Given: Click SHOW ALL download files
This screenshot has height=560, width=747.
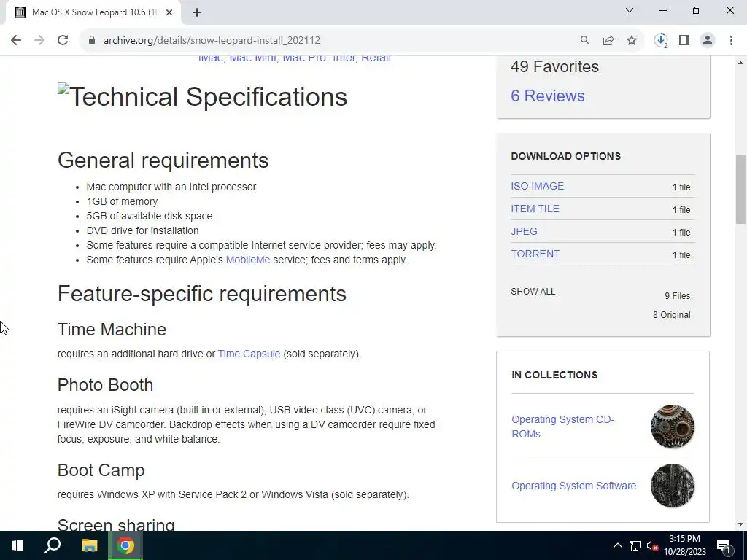Looking at the screenshot, I should 533,292.
